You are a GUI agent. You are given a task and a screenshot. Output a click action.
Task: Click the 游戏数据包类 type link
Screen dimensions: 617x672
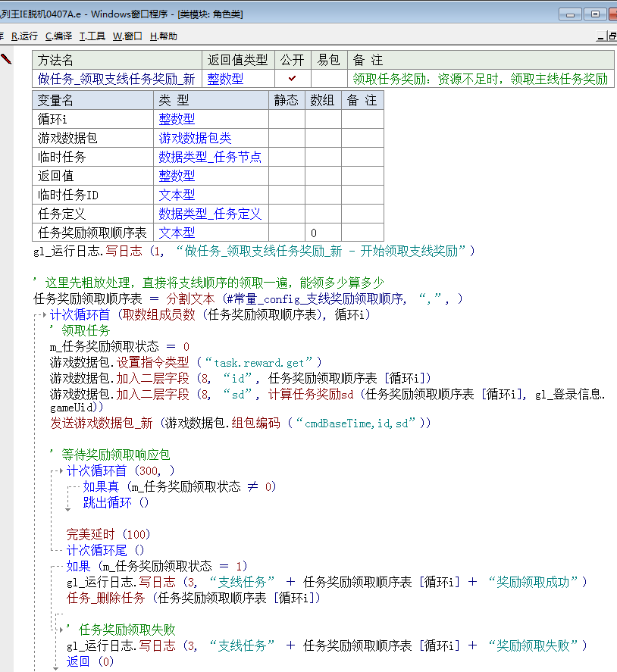tap(195, 138)
